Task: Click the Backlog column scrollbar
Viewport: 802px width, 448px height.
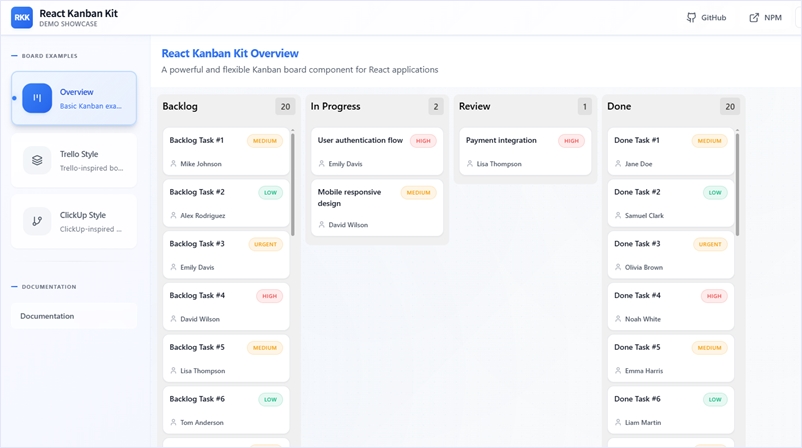Action: 293,180
